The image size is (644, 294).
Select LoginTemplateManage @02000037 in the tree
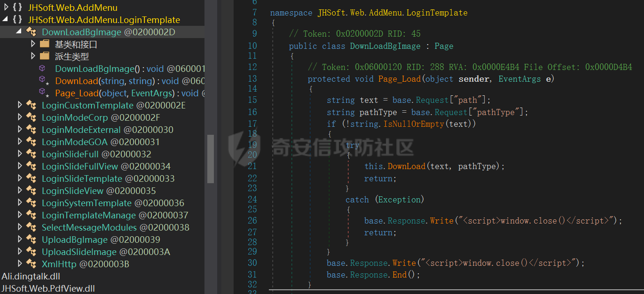[x=115, y=215]
